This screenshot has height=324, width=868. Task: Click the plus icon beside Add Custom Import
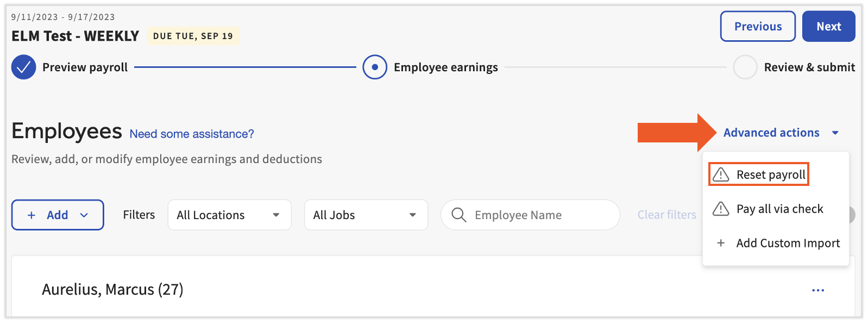[721, 243]
